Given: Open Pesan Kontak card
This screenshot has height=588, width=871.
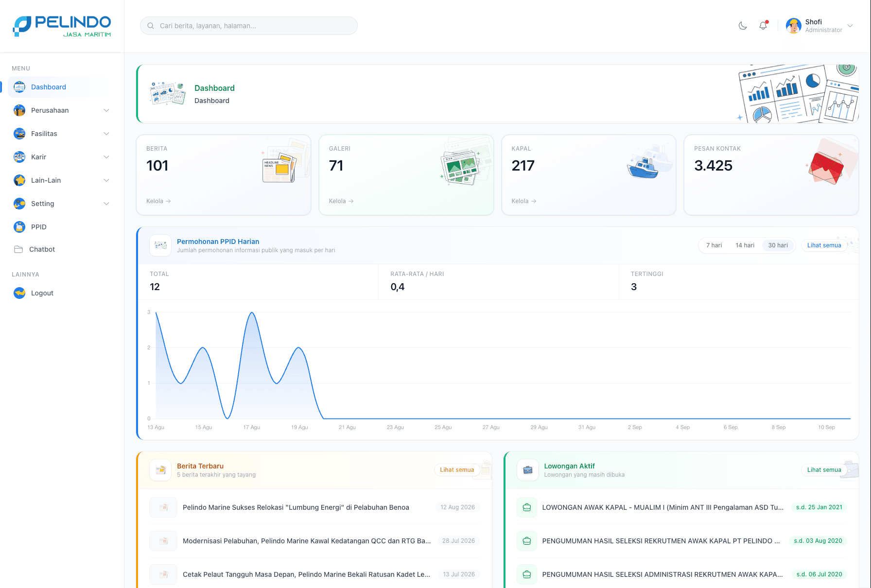Looking at the screenshot, I should 771,175.
